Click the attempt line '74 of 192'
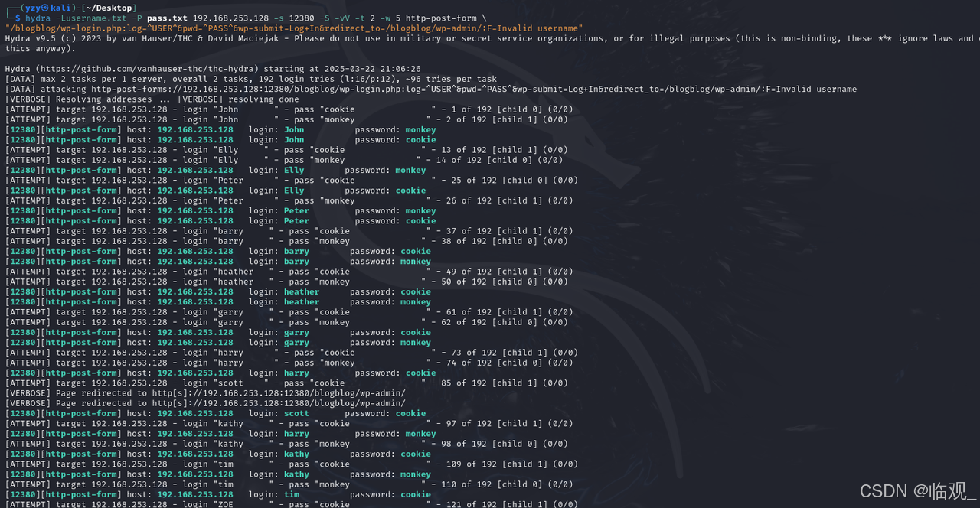The image size is (980, 508). 289,363
